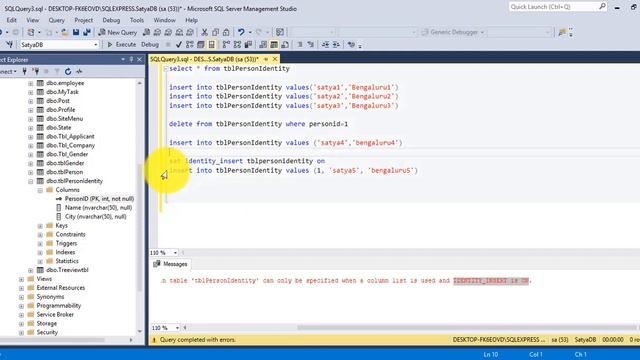Open the View menu

(x=33, y=20)
